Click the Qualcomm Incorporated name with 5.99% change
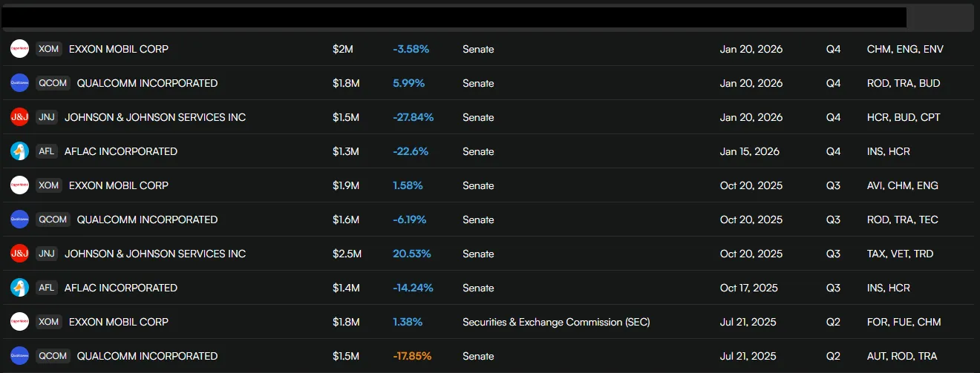Viewport: 980px width, 373px height. 147,83
